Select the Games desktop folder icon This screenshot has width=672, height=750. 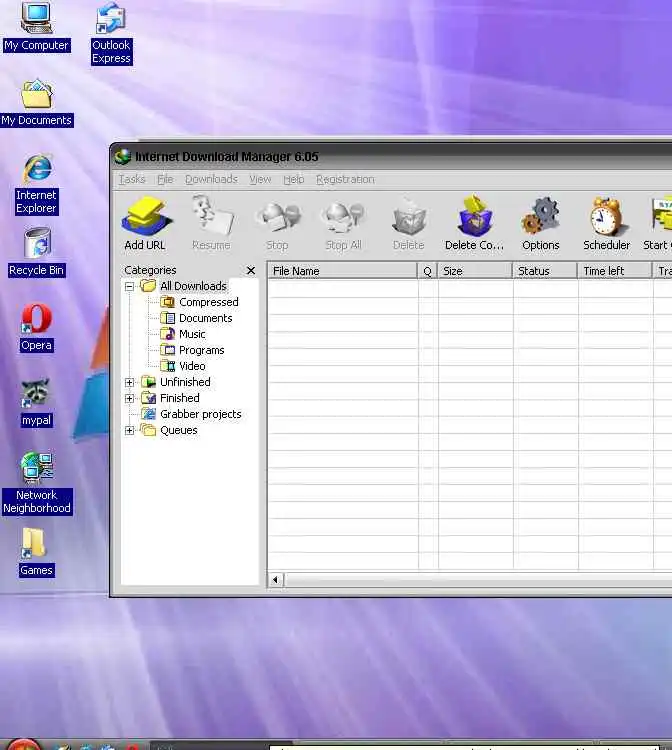[36, 552]
